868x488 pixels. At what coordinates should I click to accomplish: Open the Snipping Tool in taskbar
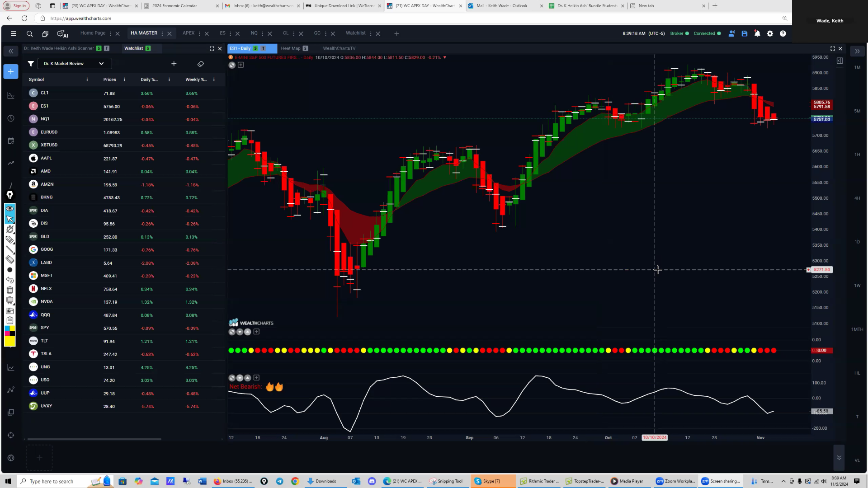(446, 481)
